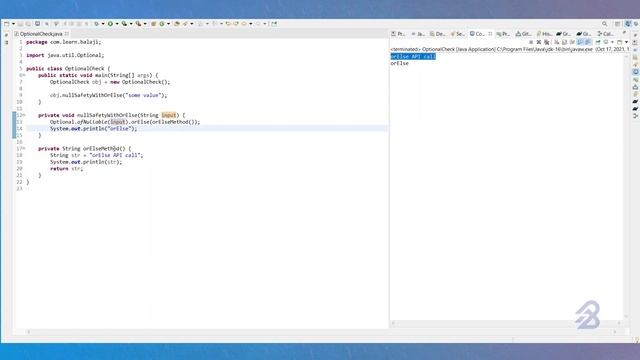The height and width of the screenshot is (360, 640).
Task: Click the highlighted 'orElse API call' console output
Action: tap(413, 56)
